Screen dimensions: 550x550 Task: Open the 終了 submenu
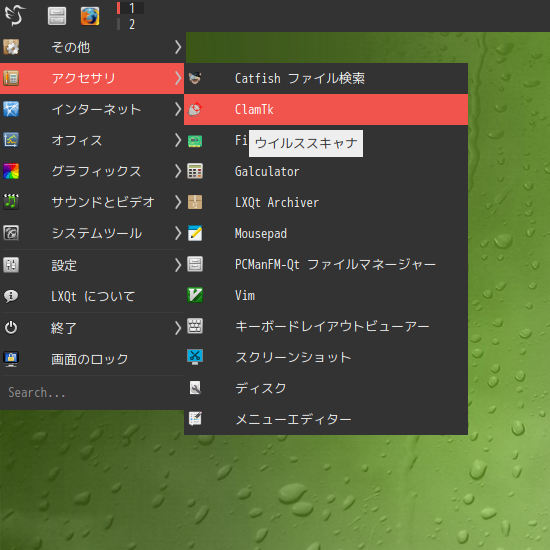[x=92, y=328]
